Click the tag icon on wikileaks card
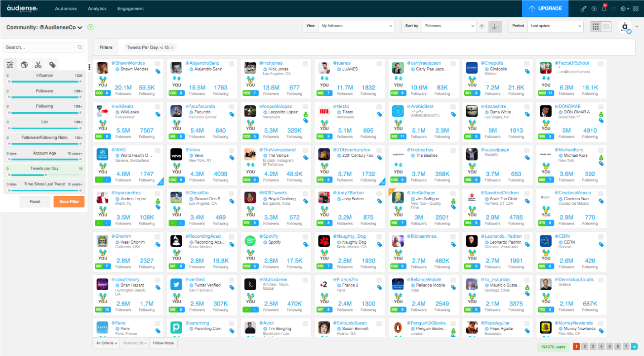Image resolution: width=644 pixels, height=356 pixels. [x=158, y=114]
